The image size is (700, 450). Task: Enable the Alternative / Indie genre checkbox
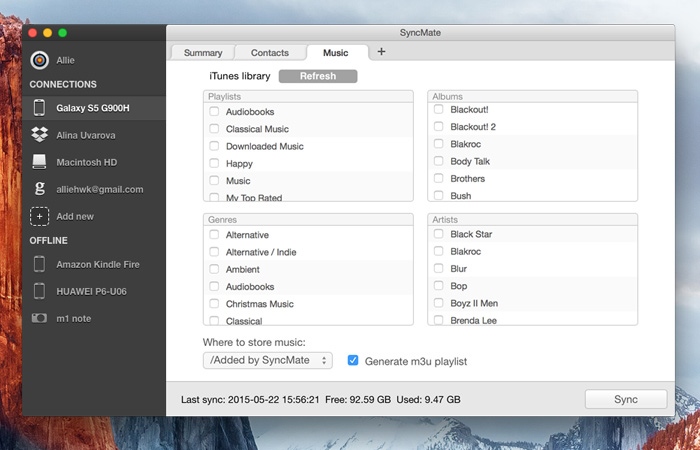[x=214, y=252]
